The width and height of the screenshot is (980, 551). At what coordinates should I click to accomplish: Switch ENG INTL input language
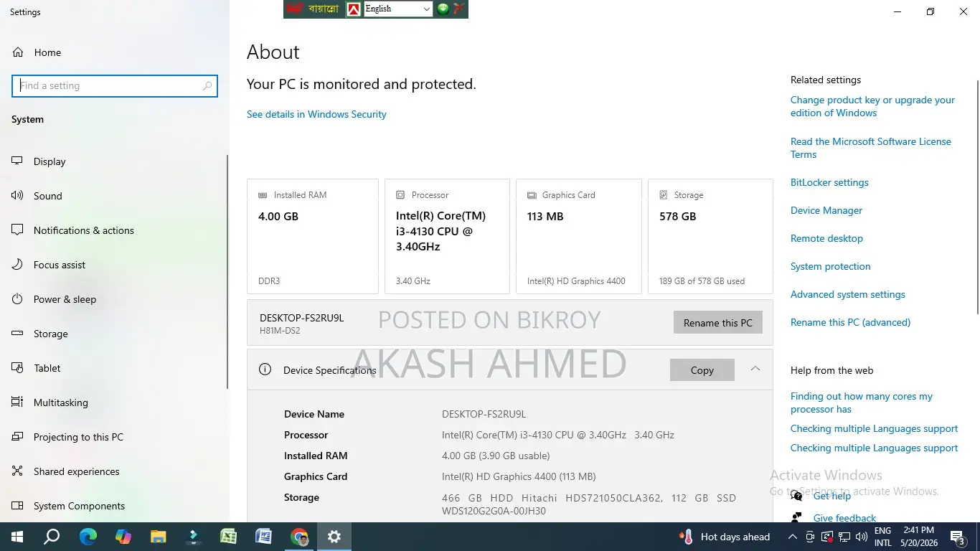pos(882,537)
